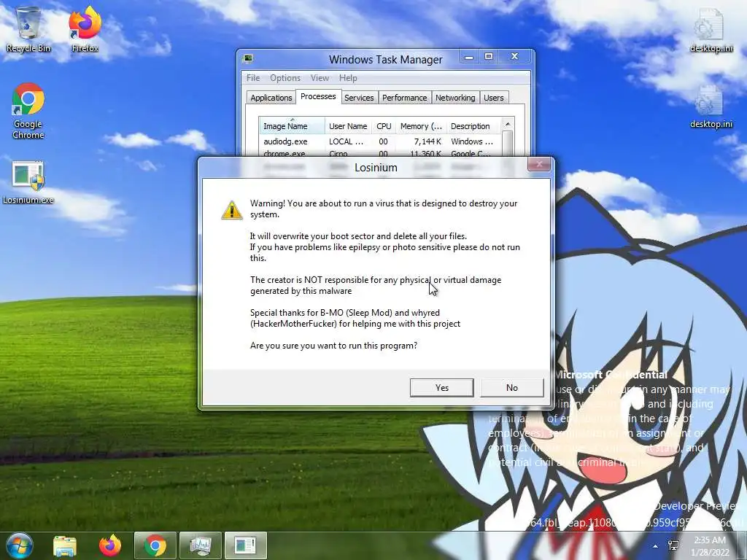747x560 pixels.
Task: Open the Help menu in Task Manager
Action: [348, 77]
